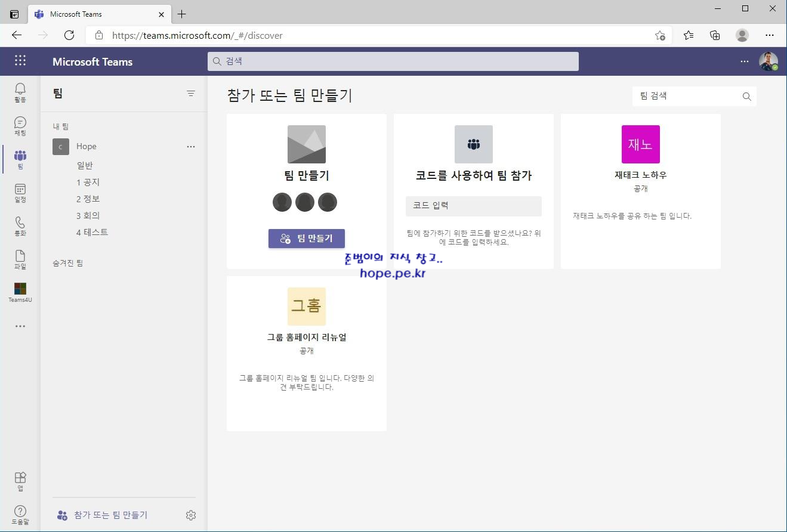787x532 pixels.
Task: Open the 재태크 노하우 team card
Action: pos(641,191)
